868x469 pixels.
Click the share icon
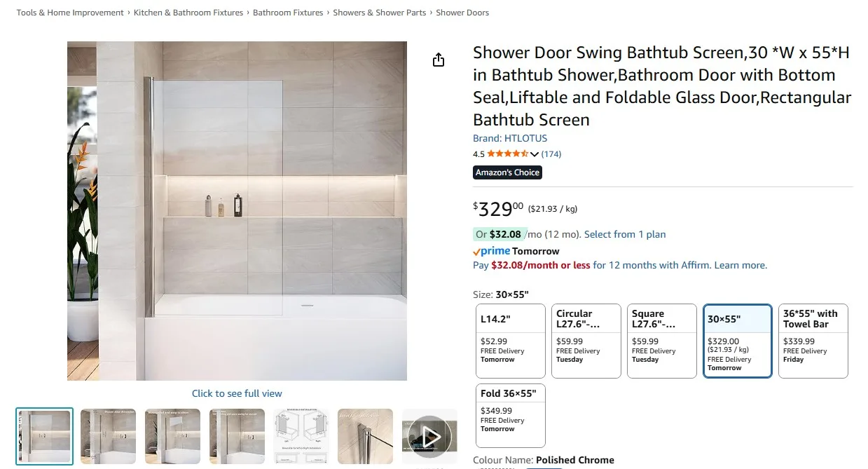(438, 60)
